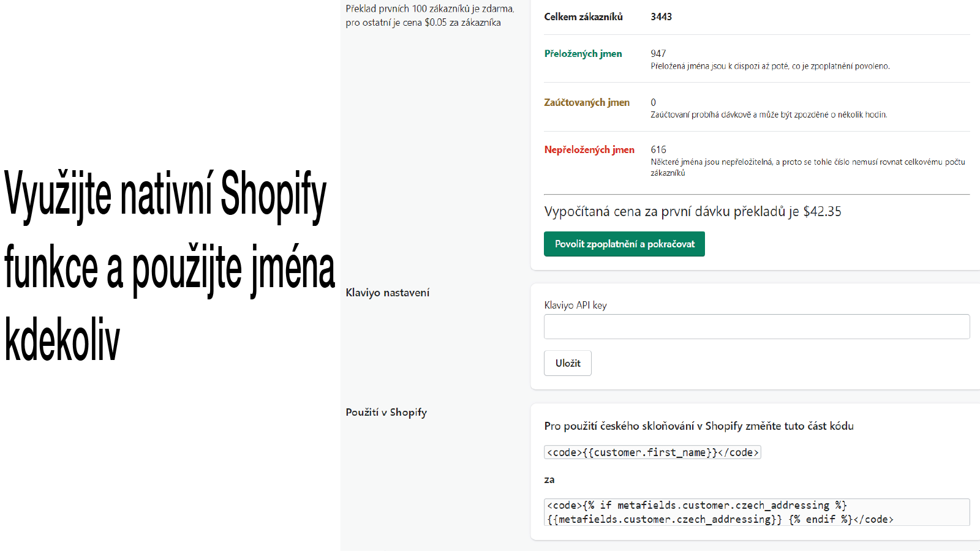Click the Klaviyo nastavení section heading
The image size is (980, 551).
coord(387,293)
